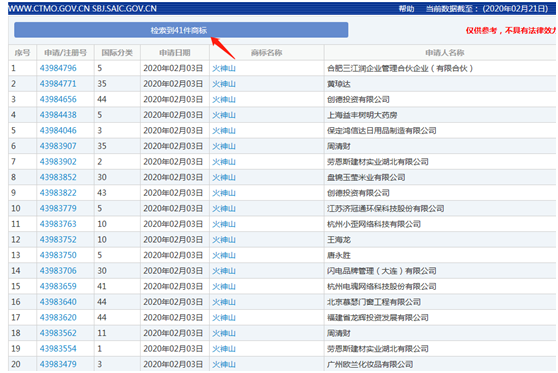
Task: Open 火神山 trademark in row 1
Action: click(224, 68)
